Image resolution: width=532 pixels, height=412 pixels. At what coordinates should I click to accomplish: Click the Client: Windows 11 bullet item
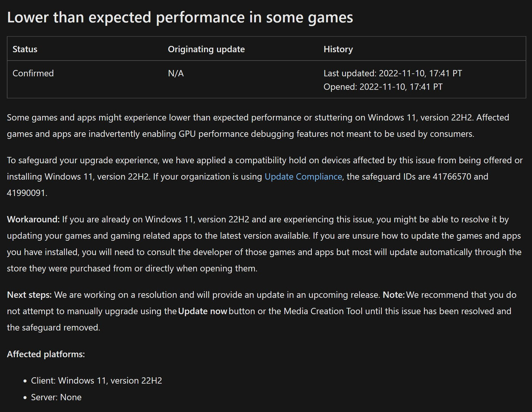pos(96,381)
